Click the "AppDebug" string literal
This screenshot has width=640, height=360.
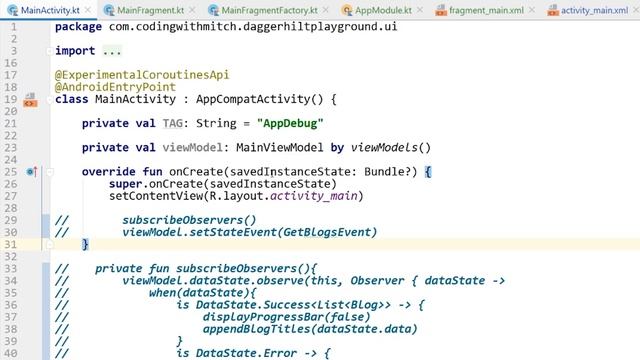(x=290, y=123)
